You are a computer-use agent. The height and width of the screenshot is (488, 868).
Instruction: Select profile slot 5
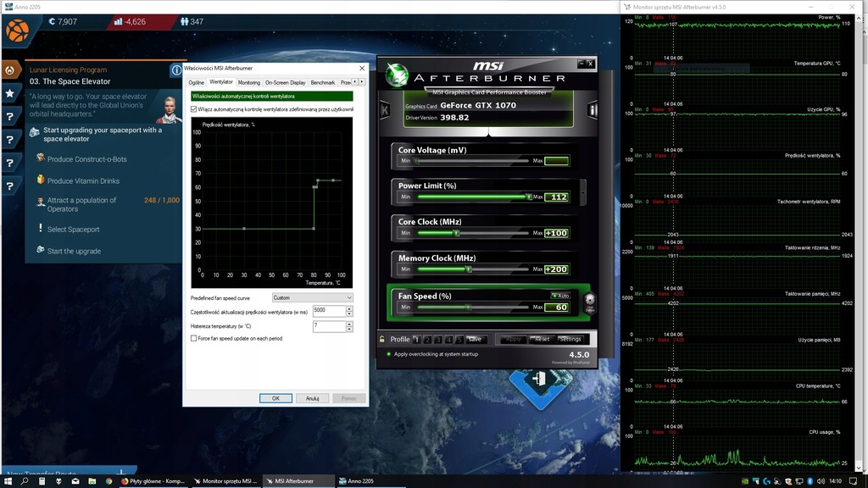(x=459, y=339)
